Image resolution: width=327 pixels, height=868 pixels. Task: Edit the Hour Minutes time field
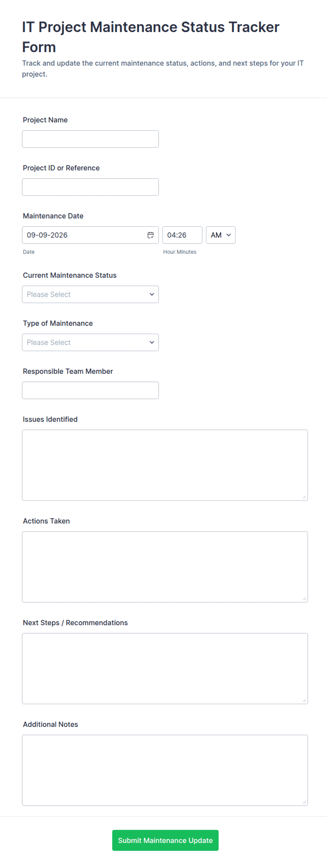pyautogui.click(x=182, y=235)
